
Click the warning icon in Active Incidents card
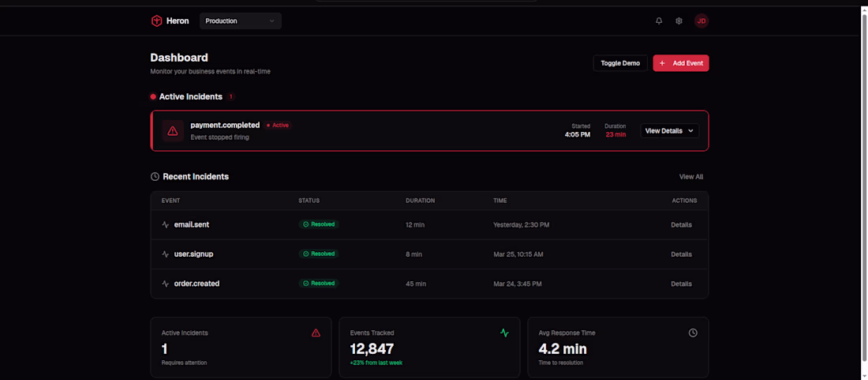point(316,333)
